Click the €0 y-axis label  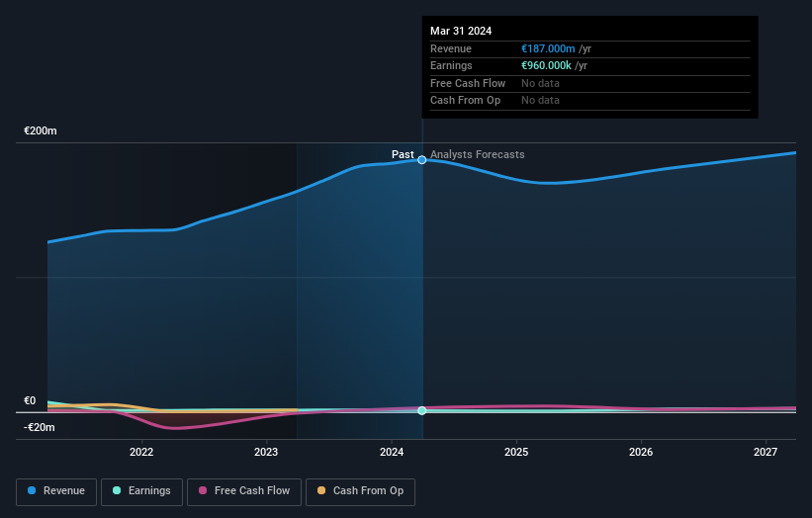30,401
